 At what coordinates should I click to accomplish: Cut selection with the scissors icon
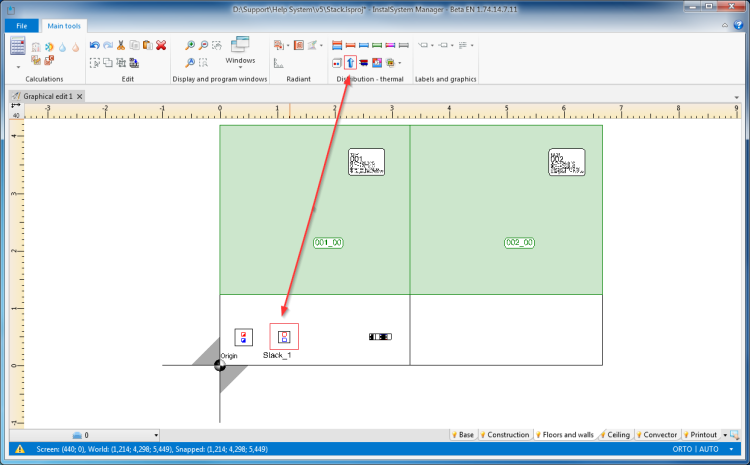pos(121,45)
